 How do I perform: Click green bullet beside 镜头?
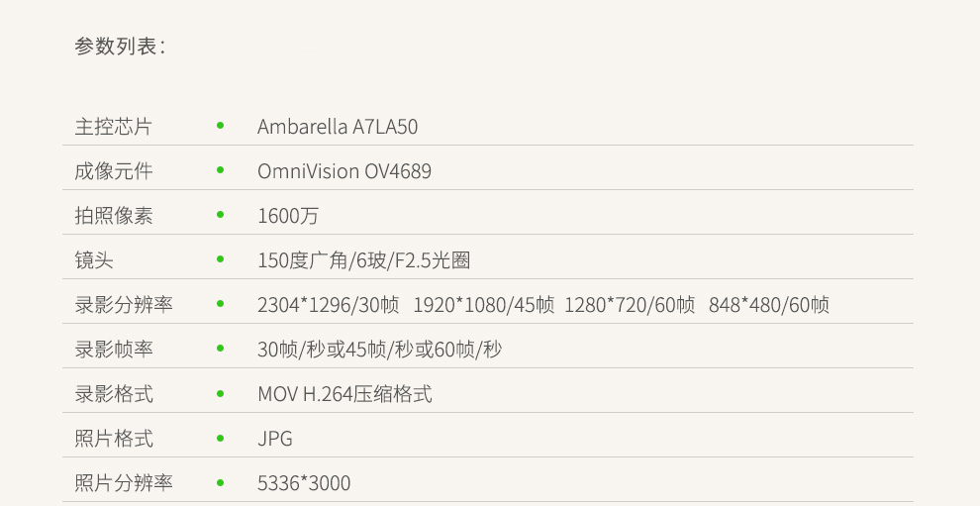pos(220,259)
